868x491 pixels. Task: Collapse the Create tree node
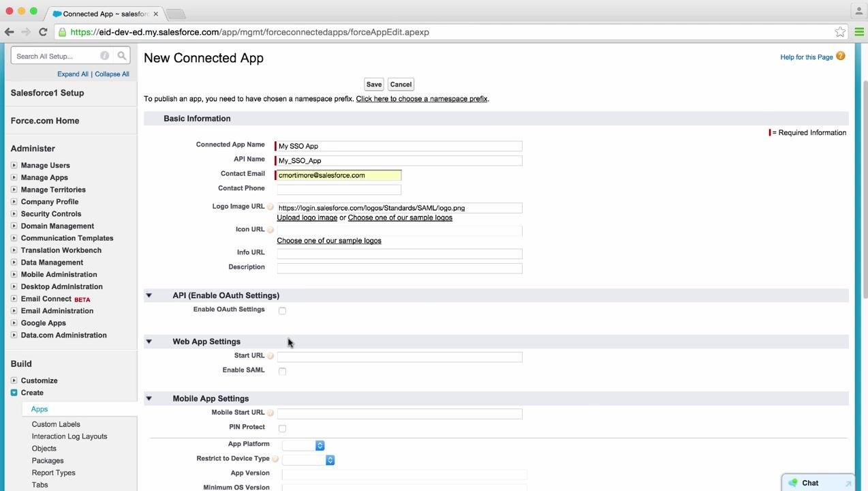point(14,393)
